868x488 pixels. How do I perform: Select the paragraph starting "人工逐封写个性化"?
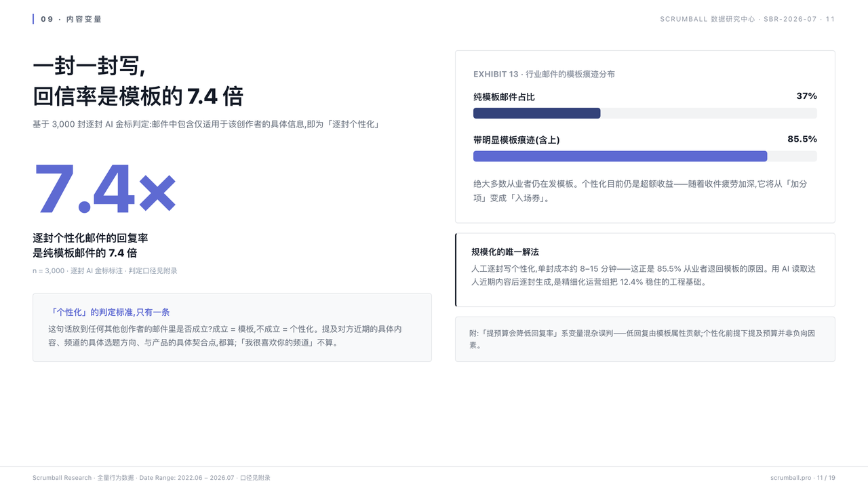[644, 275]
